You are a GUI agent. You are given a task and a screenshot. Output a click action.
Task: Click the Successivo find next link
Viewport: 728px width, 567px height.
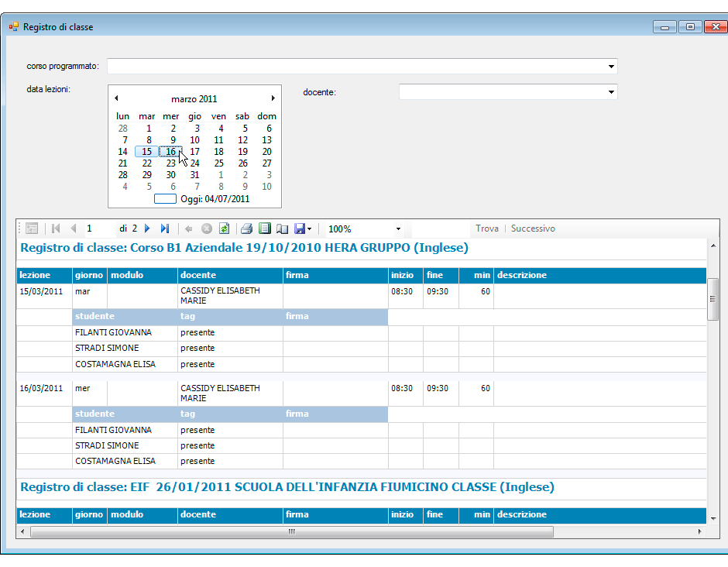coord(533,229)
